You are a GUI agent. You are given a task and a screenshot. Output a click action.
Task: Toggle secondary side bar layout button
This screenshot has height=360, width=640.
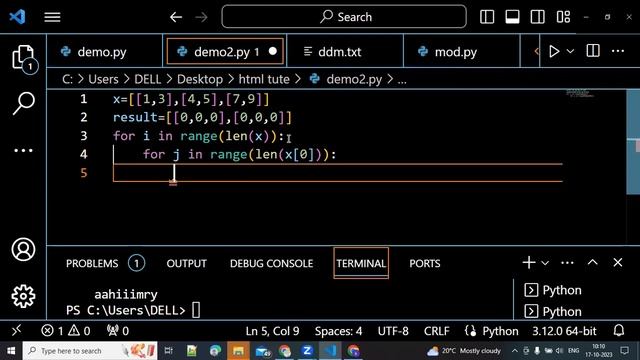coord(538,17)
